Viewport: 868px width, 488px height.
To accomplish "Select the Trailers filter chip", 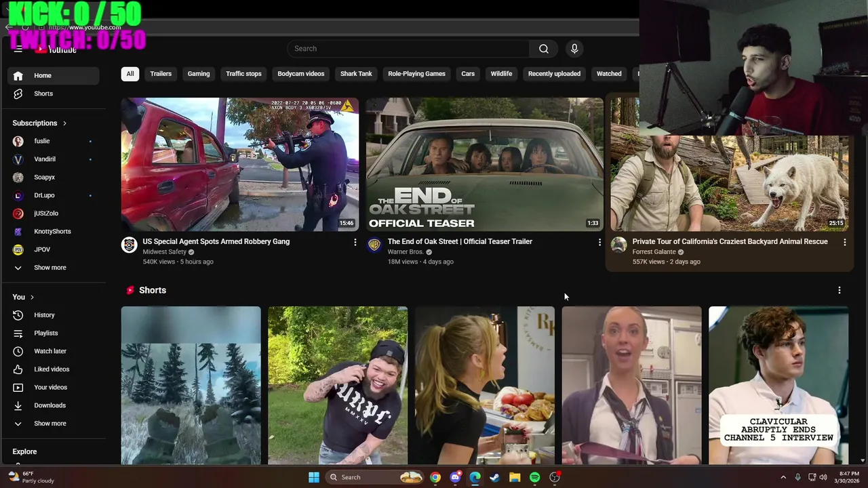I will [161, 74].
